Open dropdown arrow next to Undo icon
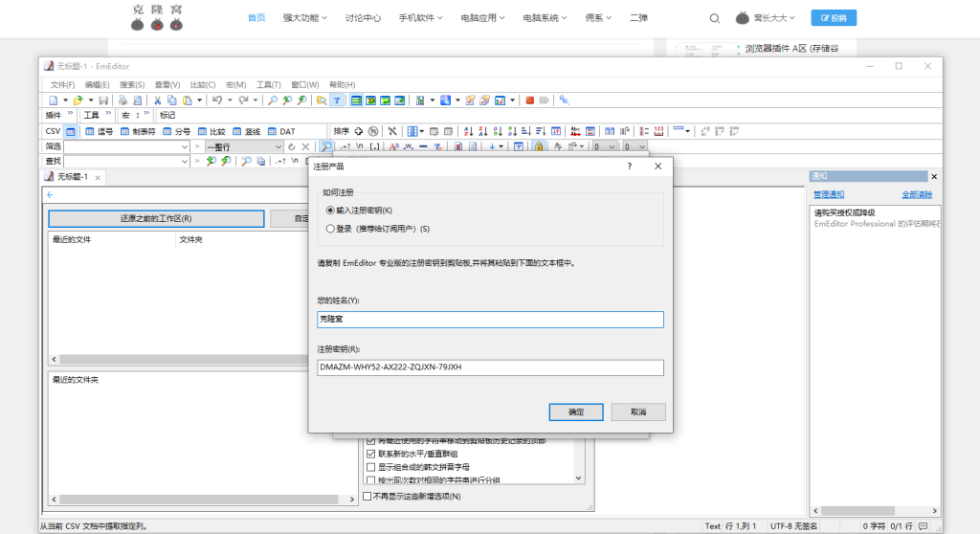 (x=230, y=100)
